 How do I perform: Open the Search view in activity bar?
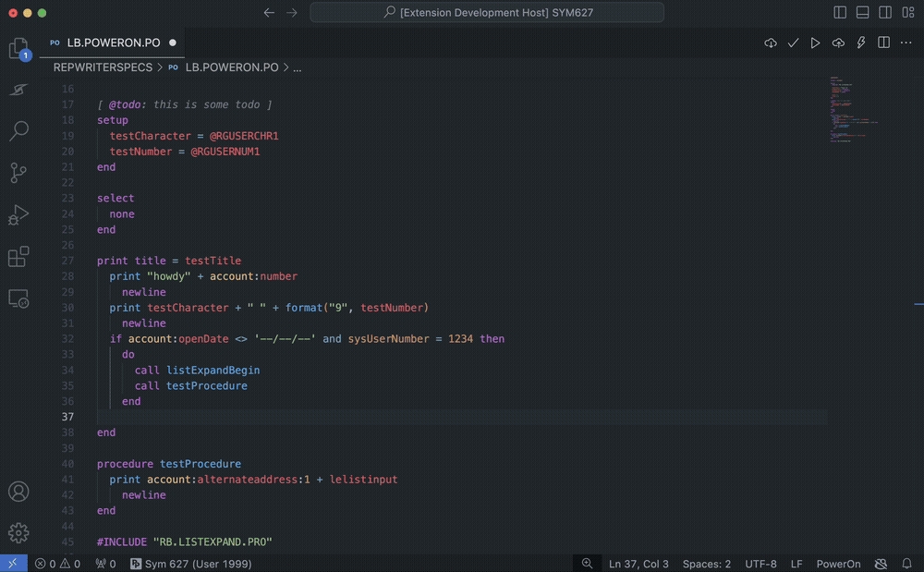pos(18,130)
